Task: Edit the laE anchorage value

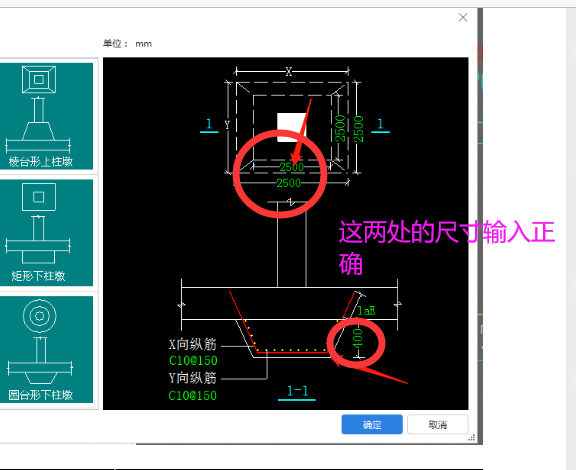Action: click(x=367, y=311)
